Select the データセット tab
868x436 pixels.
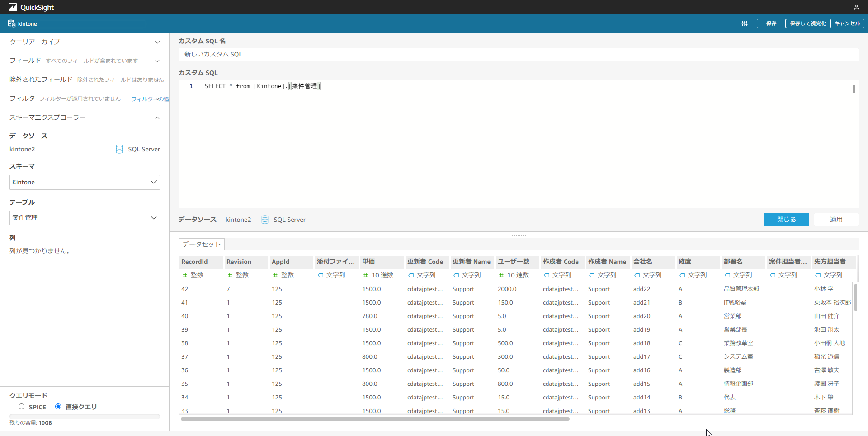pos(202,244)
